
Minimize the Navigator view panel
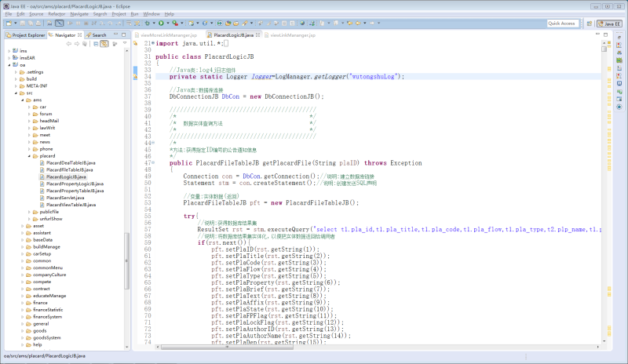tap(115, 34)
